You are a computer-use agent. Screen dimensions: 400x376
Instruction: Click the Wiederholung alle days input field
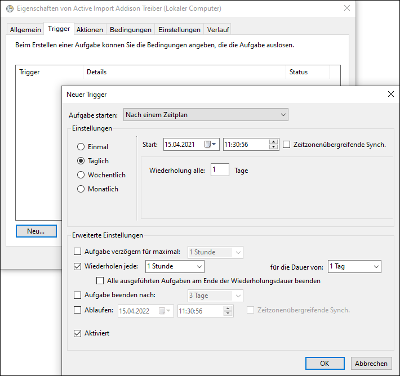[x=220, y=170]
